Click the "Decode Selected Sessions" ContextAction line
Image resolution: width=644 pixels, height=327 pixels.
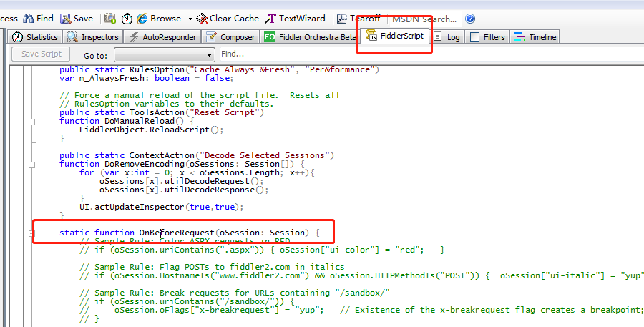click(x=197, y=155)
